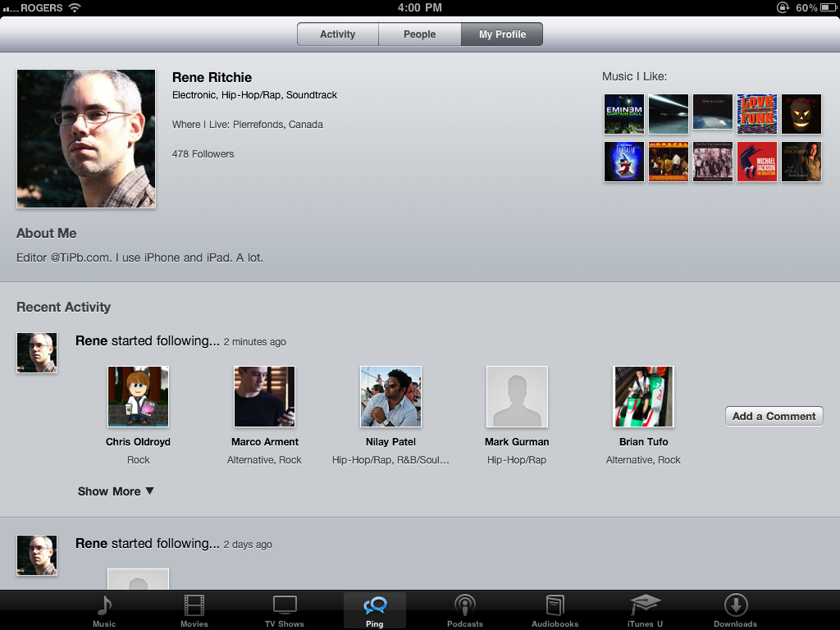Viewport: 840px width, 630px height.
Task: Click the '2 days ago' timestamp
Action: [x=248, y=545]
